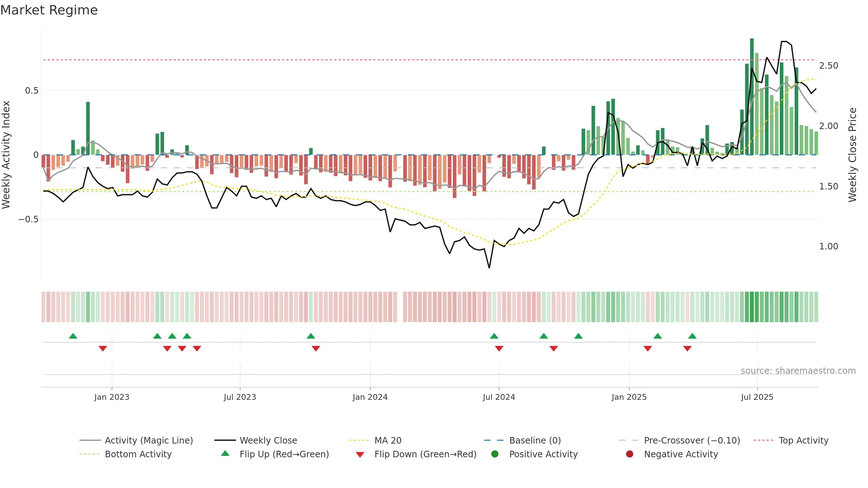Click the first green flip-up marker before Jan 2023

click(x=73, y=336)
